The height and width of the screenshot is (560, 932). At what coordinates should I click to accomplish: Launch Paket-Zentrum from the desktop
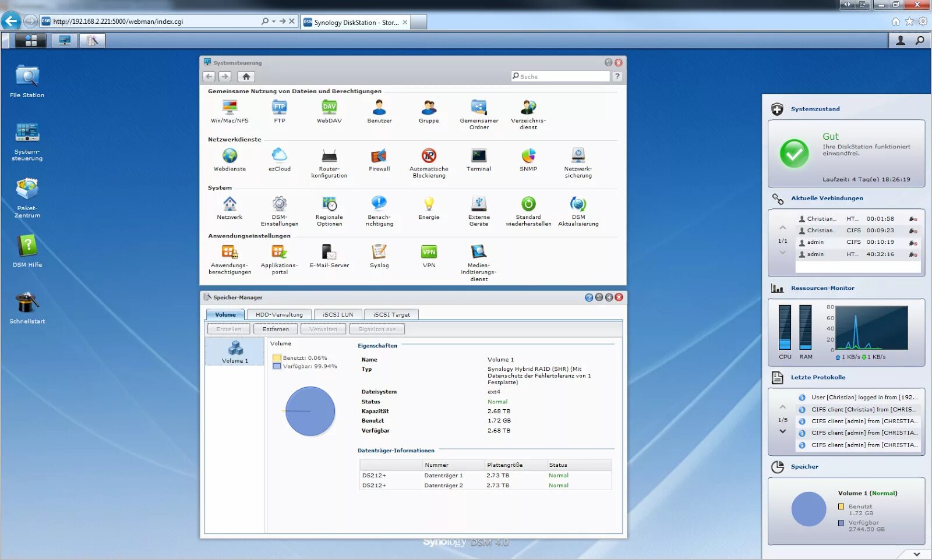click(27, 198)
